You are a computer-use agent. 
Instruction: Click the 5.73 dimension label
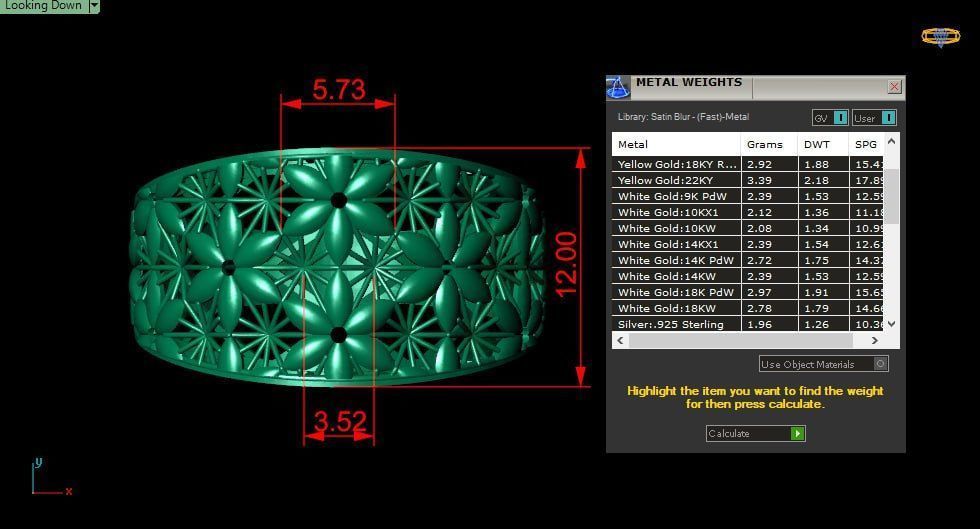click(x=339, y=89)
